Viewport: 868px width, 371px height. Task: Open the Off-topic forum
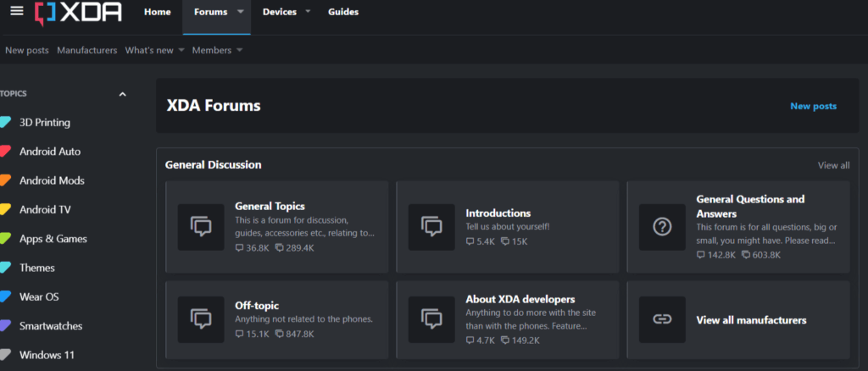click(x=257, y=305)
